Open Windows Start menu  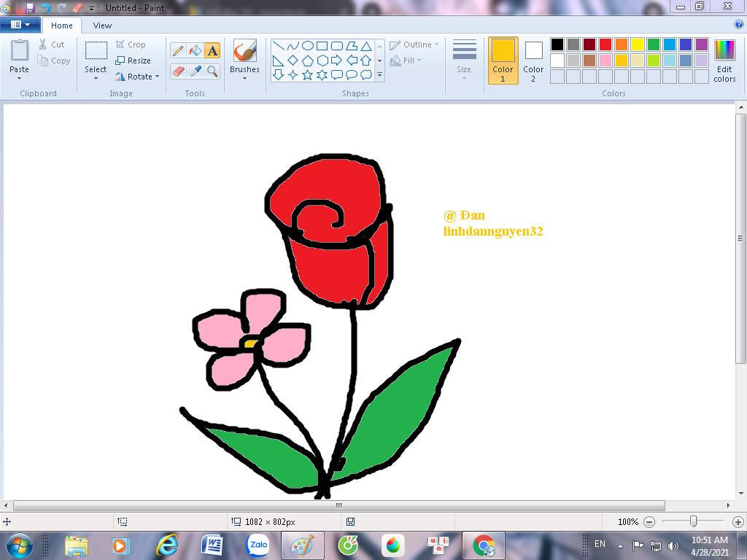point(18,545)
